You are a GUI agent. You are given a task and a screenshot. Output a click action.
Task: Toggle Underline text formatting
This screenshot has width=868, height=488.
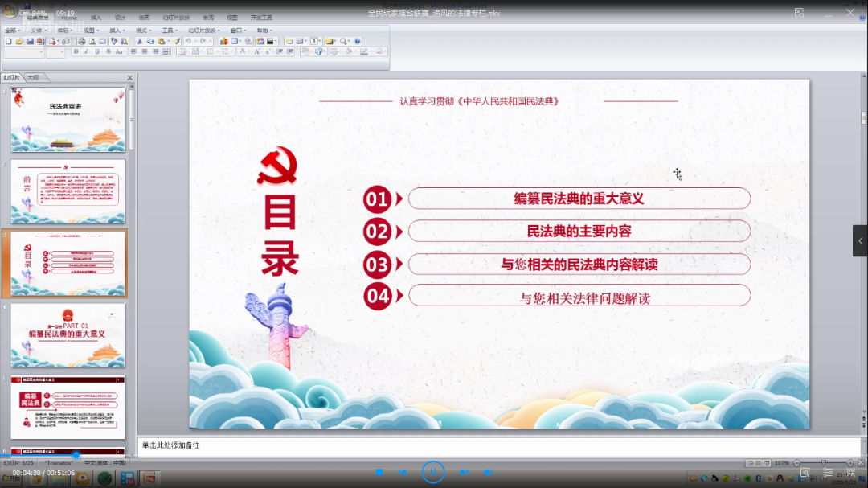(97, 51)
